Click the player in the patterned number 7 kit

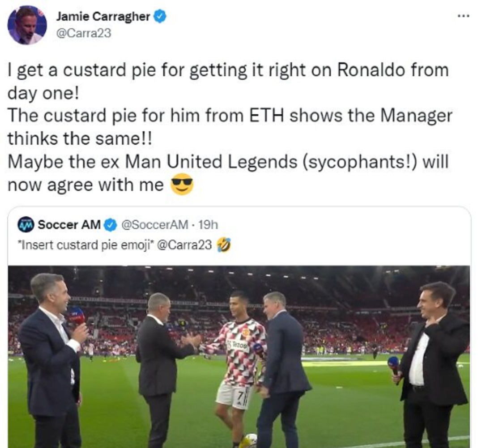coord(237,367)
